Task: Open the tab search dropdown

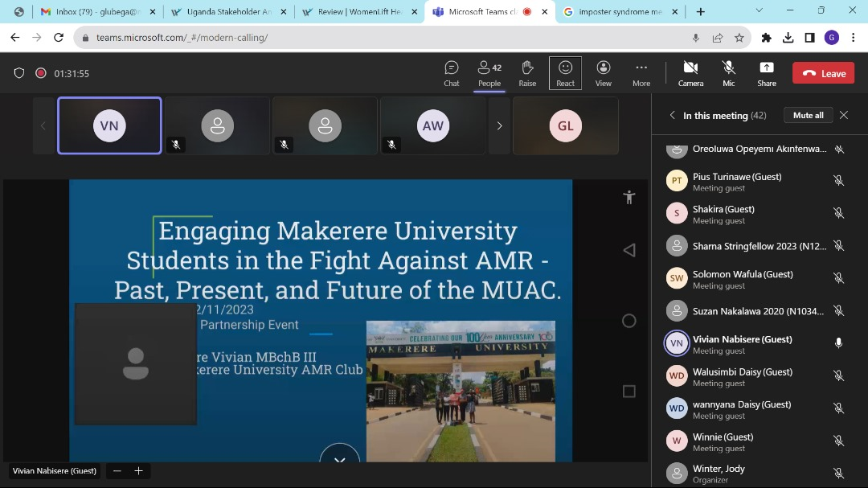Action: click(x=759, y=10)
